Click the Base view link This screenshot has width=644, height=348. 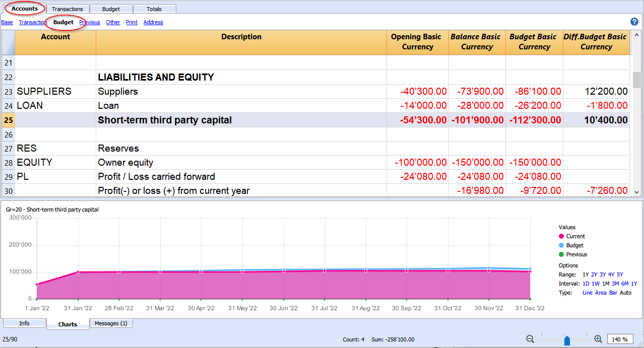point(7,22)
